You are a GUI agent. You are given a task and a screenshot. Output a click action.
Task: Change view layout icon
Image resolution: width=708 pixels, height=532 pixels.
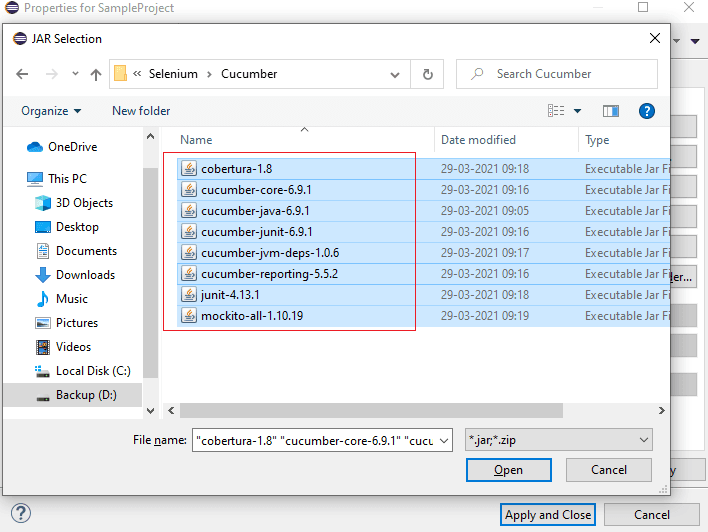[x=557, y=111]
